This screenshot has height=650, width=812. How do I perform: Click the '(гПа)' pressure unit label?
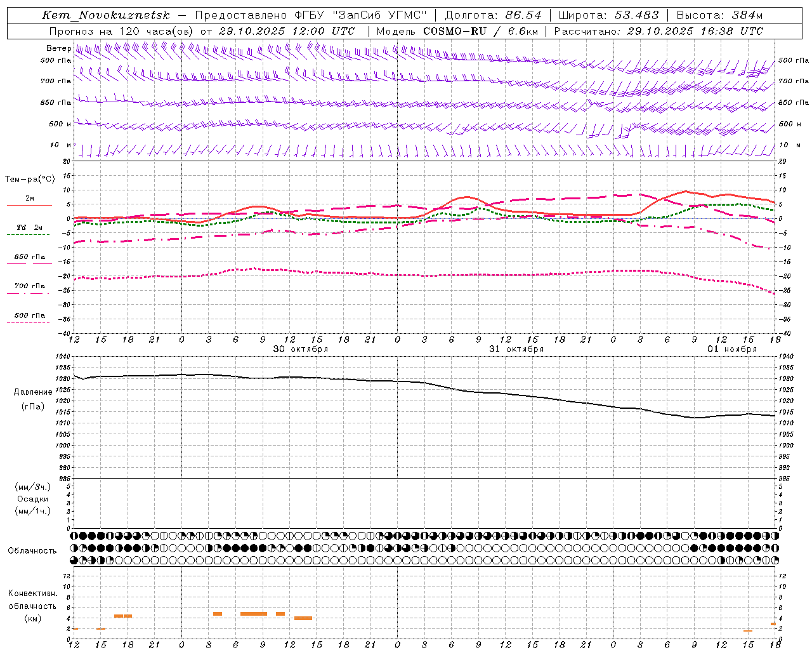click(x=33, y=407)
